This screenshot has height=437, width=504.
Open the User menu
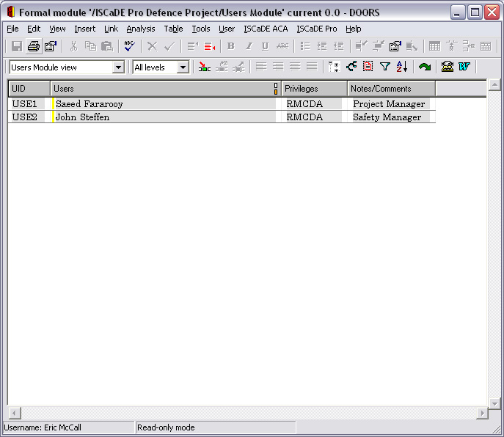coord(227,29)
